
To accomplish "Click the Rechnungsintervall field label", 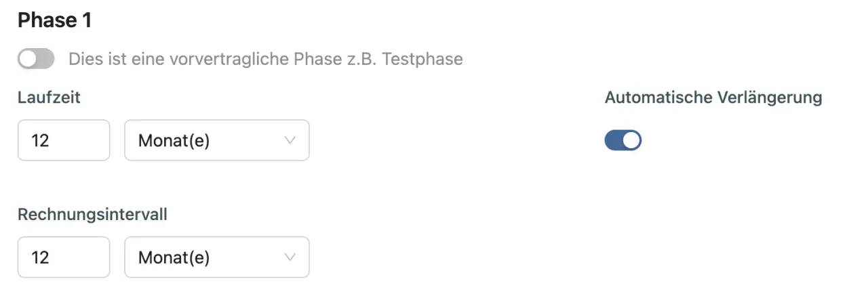I will coord(92,215).
